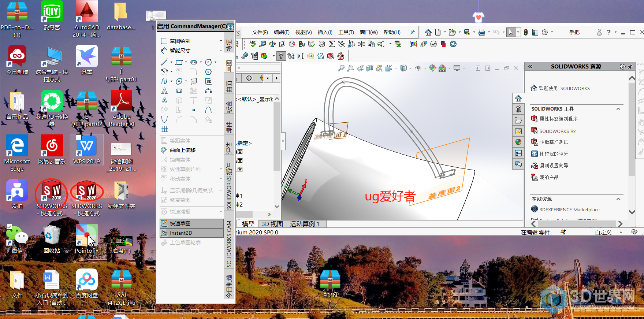
Task: Click the Edit Appearance color ball icon
Action: tap(432, 68)
